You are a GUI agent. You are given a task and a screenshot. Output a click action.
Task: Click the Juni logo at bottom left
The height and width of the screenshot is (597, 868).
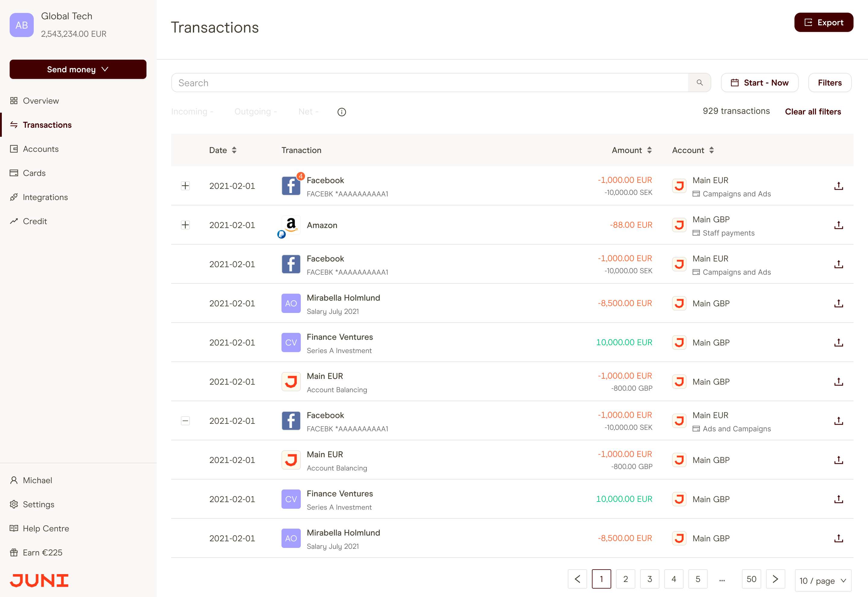[x=39, y=580]
